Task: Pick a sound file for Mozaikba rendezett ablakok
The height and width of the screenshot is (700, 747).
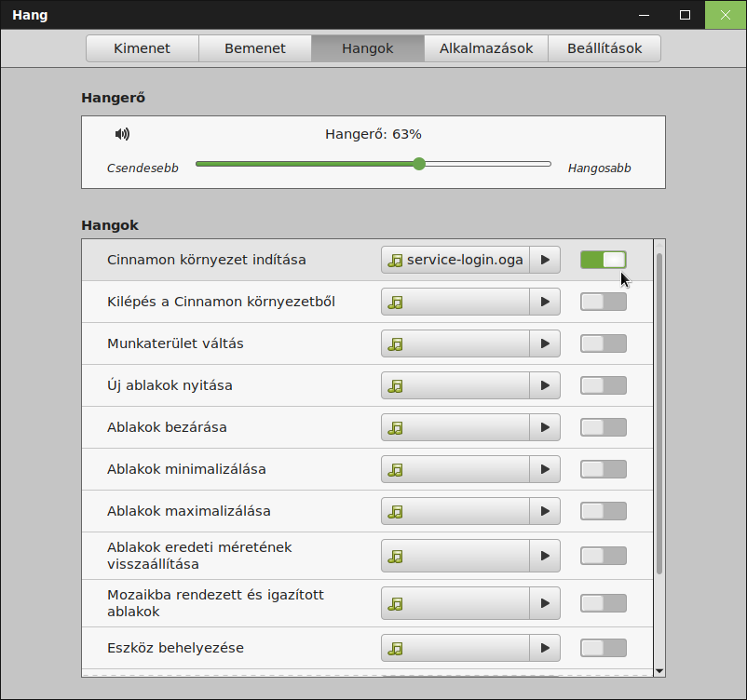Action: pyautogui.click(x=455, y=603)
